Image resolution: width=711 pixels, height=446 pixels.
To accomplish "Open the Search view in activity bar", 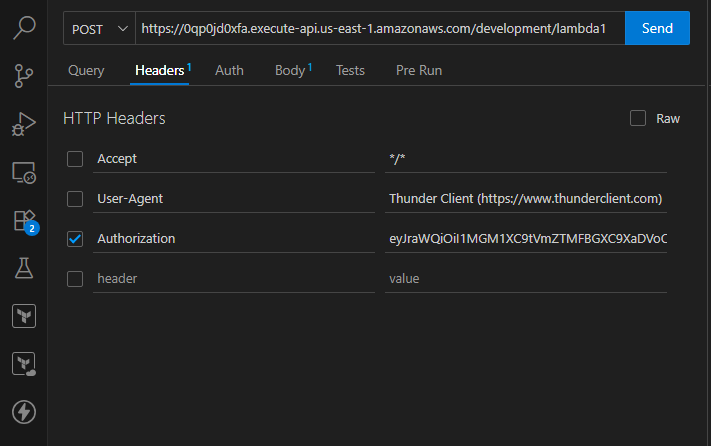I will tap(24, 28).
